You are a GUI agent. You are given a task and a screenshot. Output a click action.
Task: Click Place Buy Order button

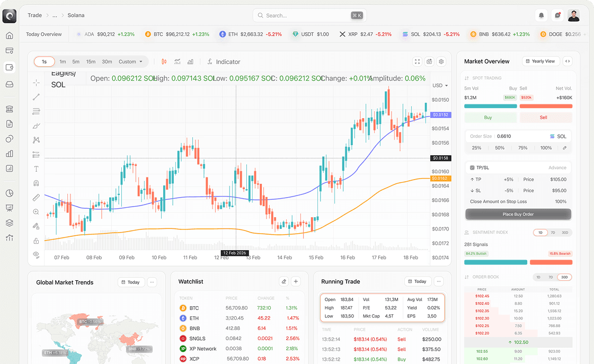[518, 215]
